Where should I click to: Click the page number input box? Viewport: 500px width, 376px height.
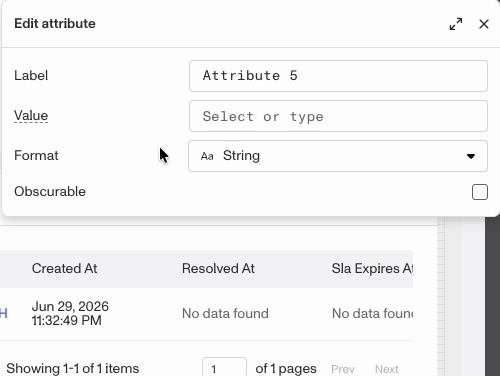pyautogui.click(x=224, y=368)
